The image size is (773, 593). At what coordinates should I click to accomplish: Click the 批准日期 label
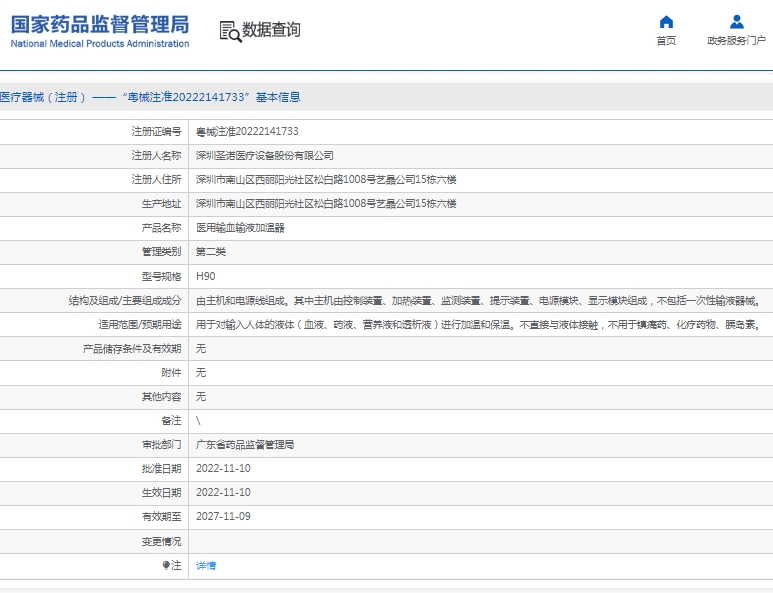click(161, 469)
